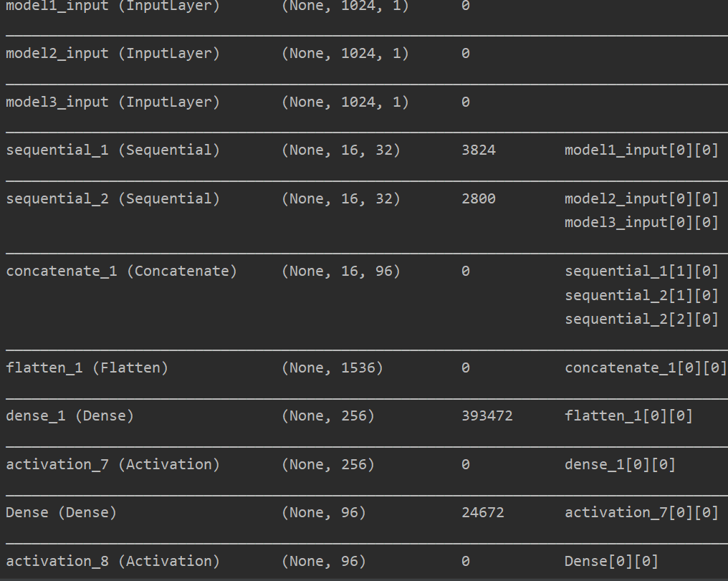Click the connection 'sequential_2[2][0]'
Viewport: 728px width, 581px height.
[641, 320]
